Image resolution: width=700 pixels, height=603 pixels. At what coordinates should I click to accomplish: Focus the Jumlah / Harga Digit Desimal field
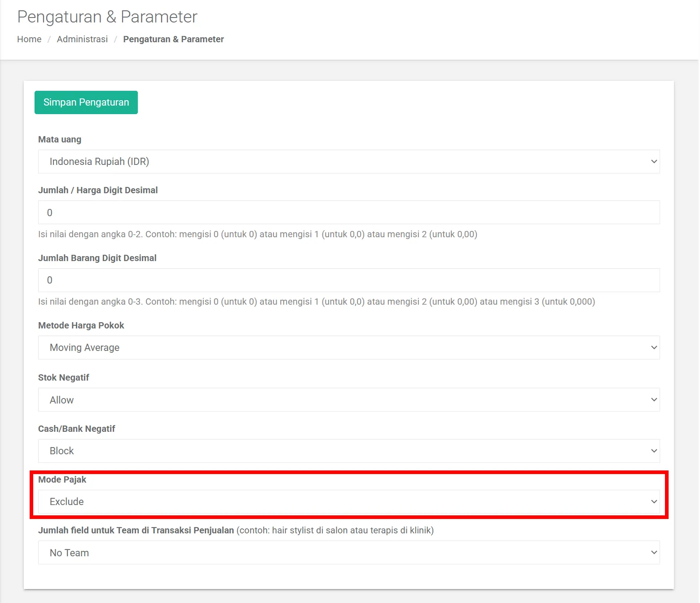[x=349, y=213]
